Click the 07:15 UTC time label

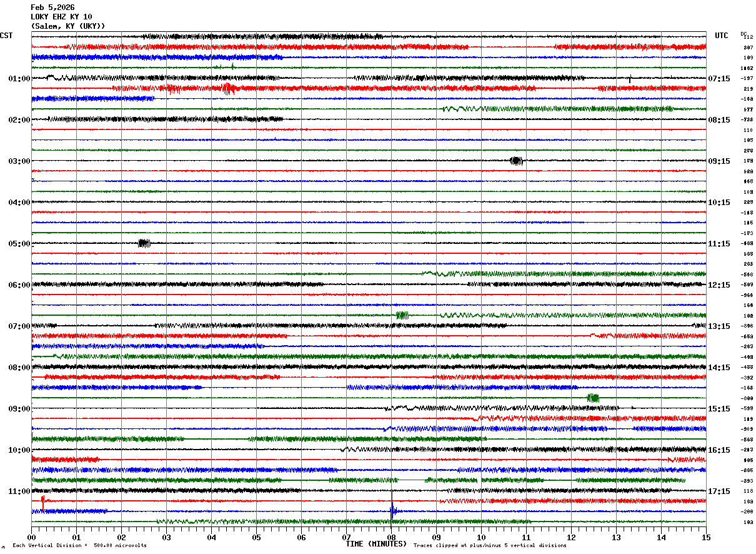pos(719,79)
